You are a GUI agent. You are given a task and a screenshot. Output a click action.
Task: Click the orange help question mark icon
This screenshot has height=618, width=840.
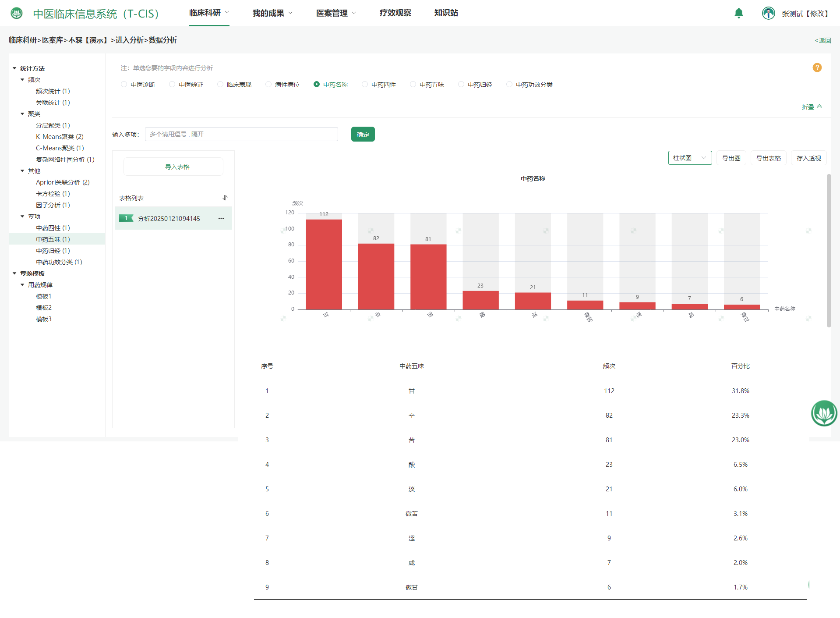tap(817, 67)
